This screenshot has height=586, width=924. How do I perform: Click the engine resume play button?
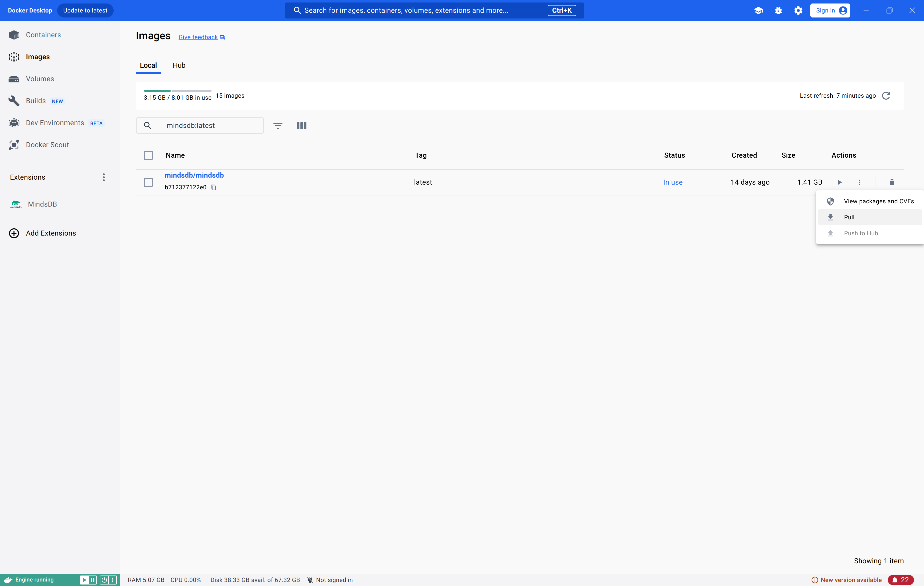coord(84,580)
